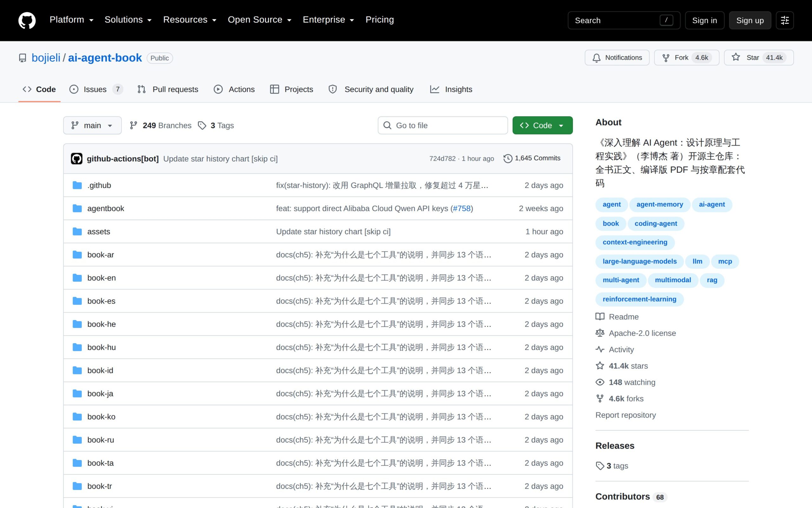Image resolution: width=812 pixels, height=508 pixels.
Task: Click the book-ko folder icon
Action: (77, 417)
